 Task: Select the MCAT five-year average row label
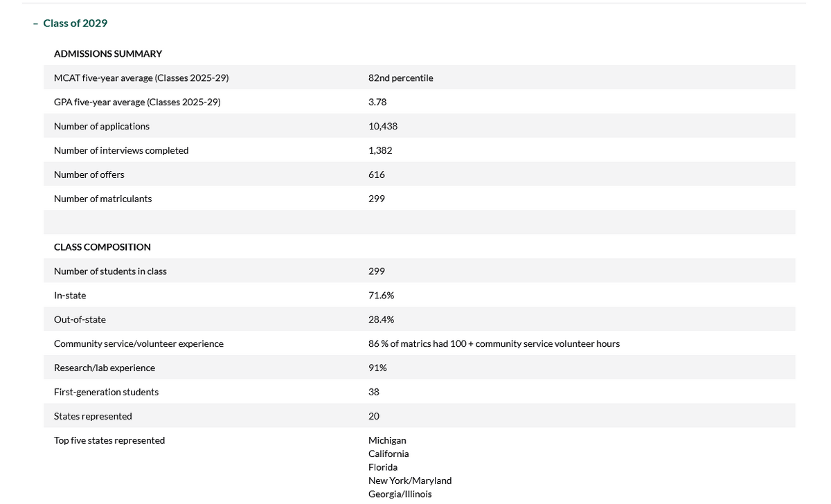[x=141, y=78]
